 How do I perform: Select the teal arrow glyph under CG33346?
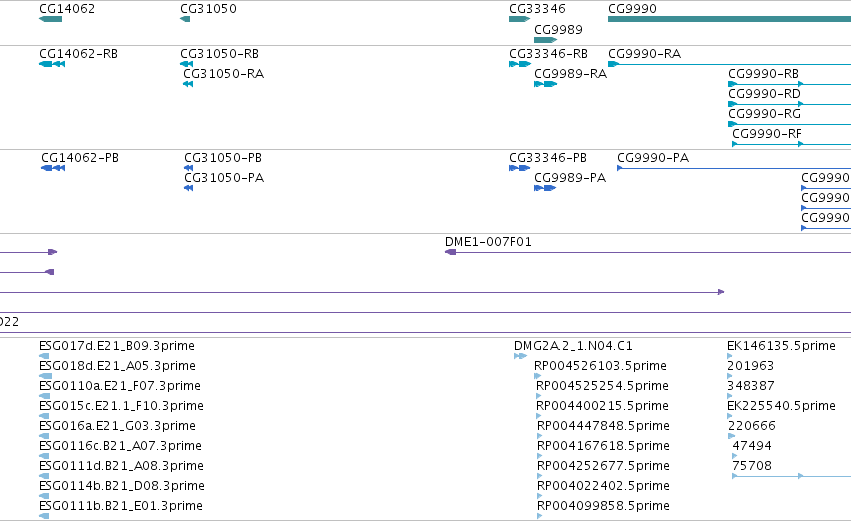point(519,19)
